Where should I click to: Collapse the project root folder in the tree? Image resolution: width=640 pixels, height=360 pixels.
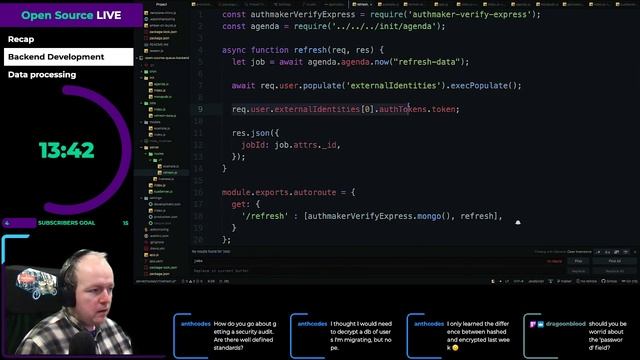tap(137, 58)
